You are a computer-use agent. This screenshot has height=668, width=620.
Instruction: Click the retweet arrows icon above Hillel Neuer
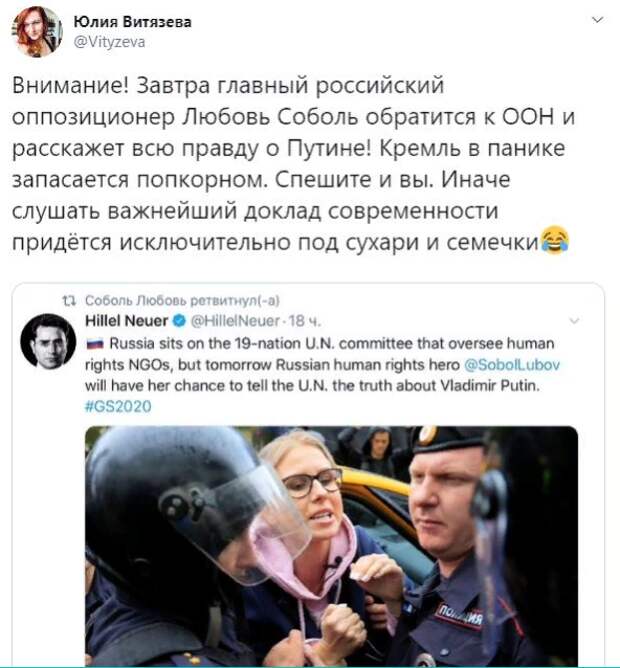(69, 301)
